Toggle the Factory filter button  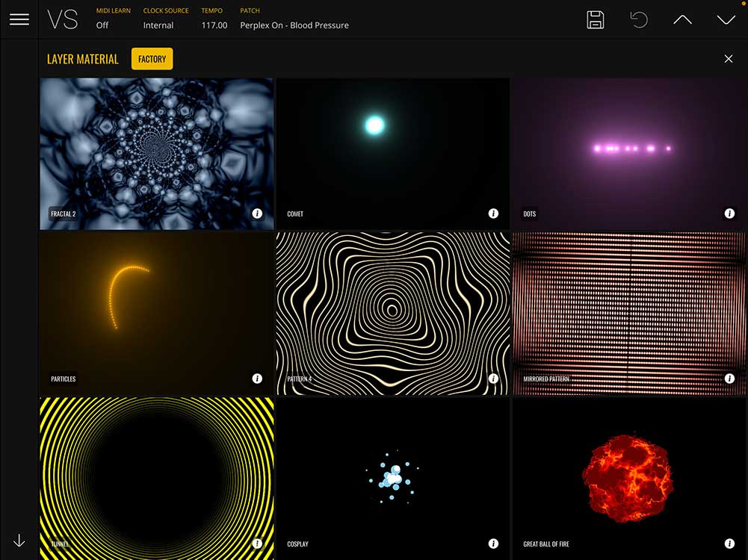click(x=152, y=59)
